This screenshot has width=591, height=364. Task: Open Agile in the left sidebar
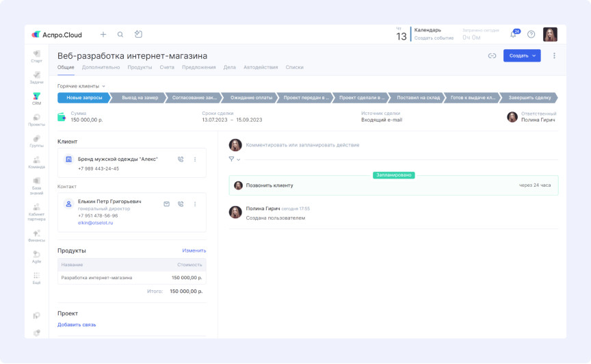pyautogui.click(x=36, y=257)
